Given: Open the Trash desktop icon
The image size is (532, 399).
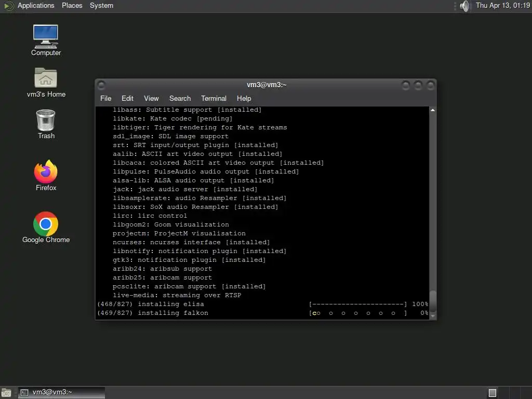Looking at the screenshot, I should [46, 124].
